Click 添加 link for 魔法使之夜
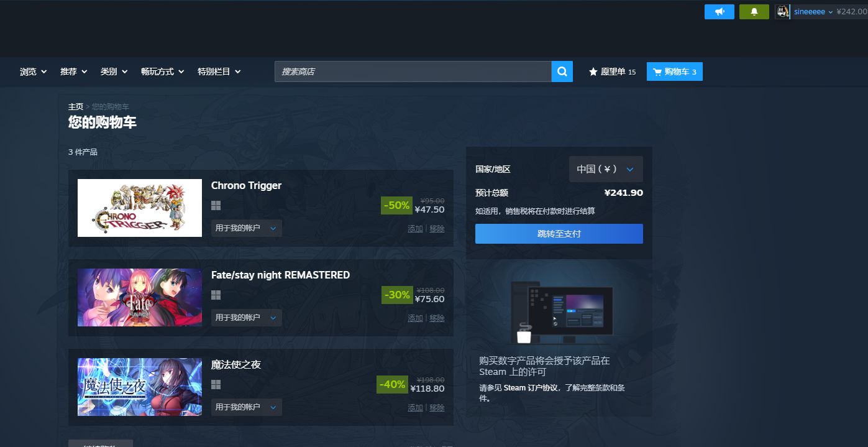Image resolution: width=868 pixels, height=447 pixels. 415,408
